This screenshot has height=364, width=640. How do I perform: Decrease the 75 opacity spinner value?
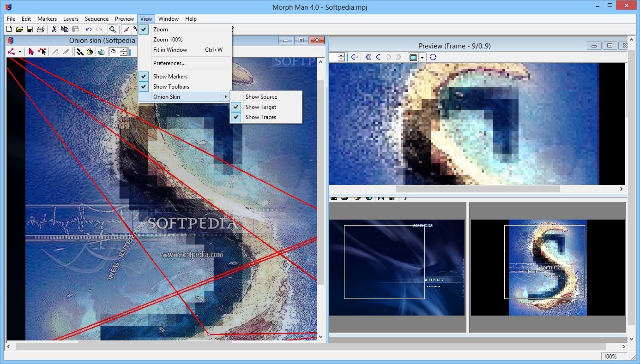coord(124,54)
